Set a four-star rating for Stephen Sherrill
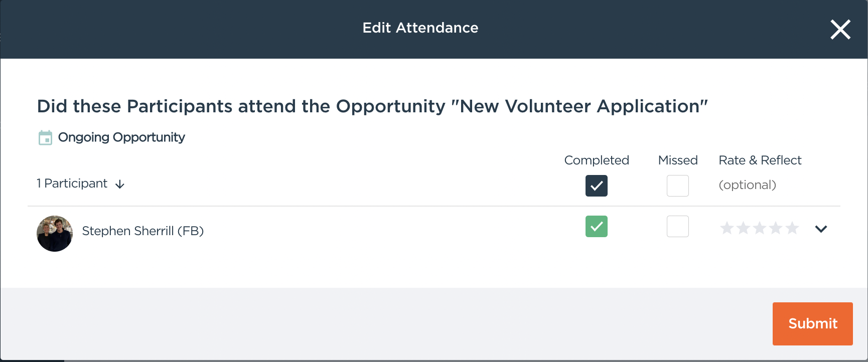This screenshot has height=362, width=868. click(x=776, y=229)
